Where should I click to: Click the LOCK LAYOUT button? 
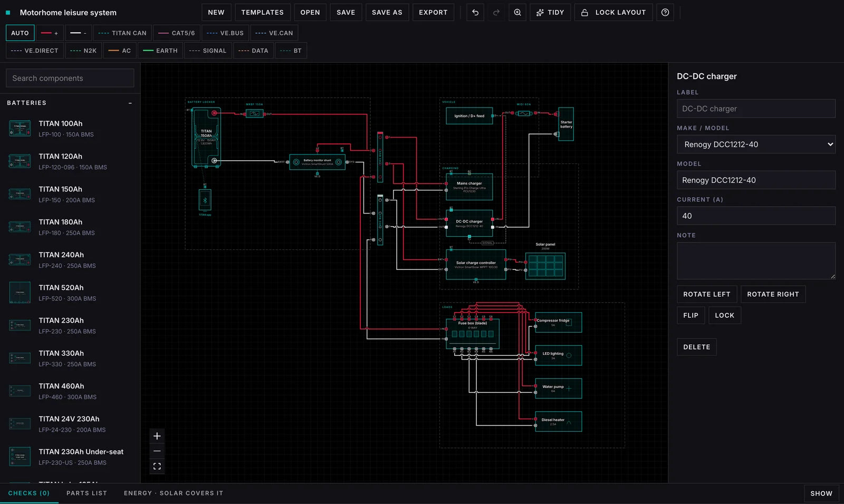[613, 12]
